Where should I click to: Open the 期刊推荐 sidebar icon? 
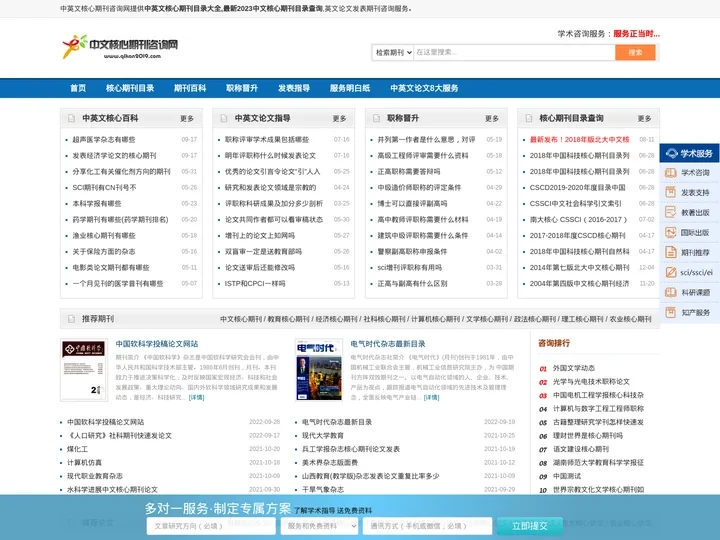[x=671, y=252]
